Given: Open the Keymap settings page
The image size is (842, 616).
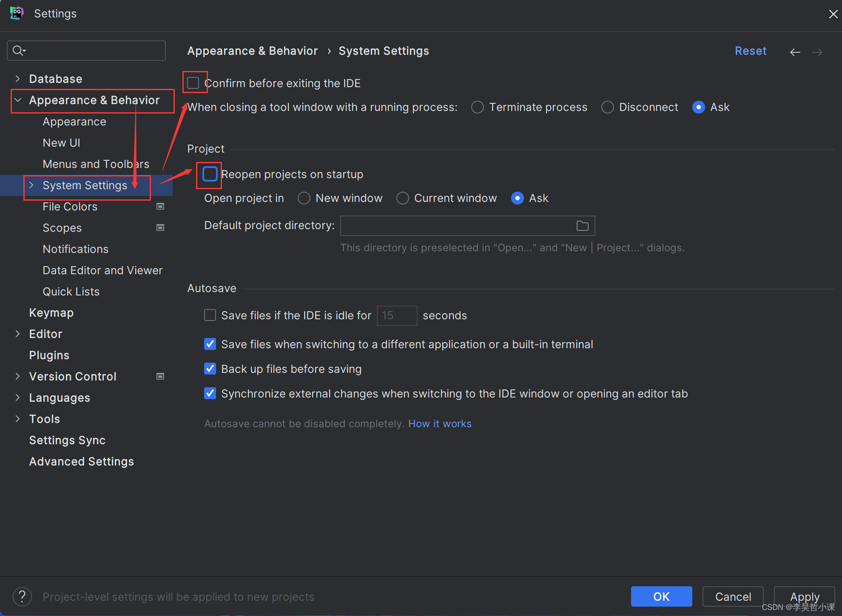Looking at the screenshot, I should pos(51,313).
